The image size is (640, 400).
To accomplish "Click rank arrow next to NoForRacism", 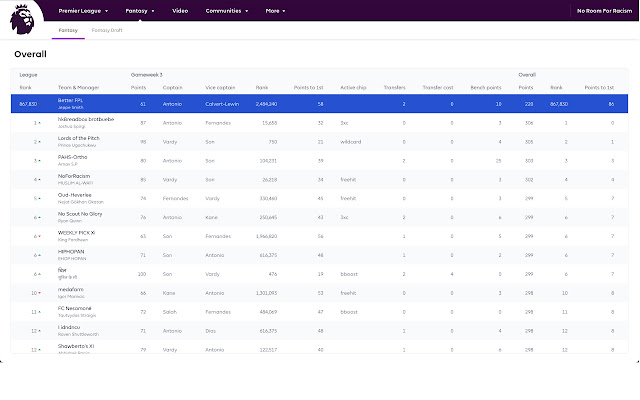I will pos(40,179).
